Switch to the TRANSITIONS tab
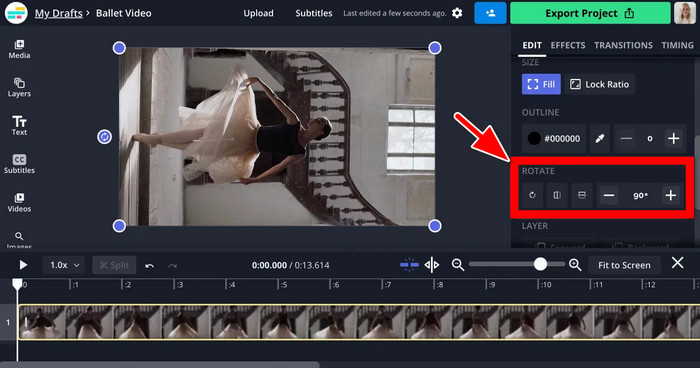This screenshot has width=700, height=368. pos(623,45)
